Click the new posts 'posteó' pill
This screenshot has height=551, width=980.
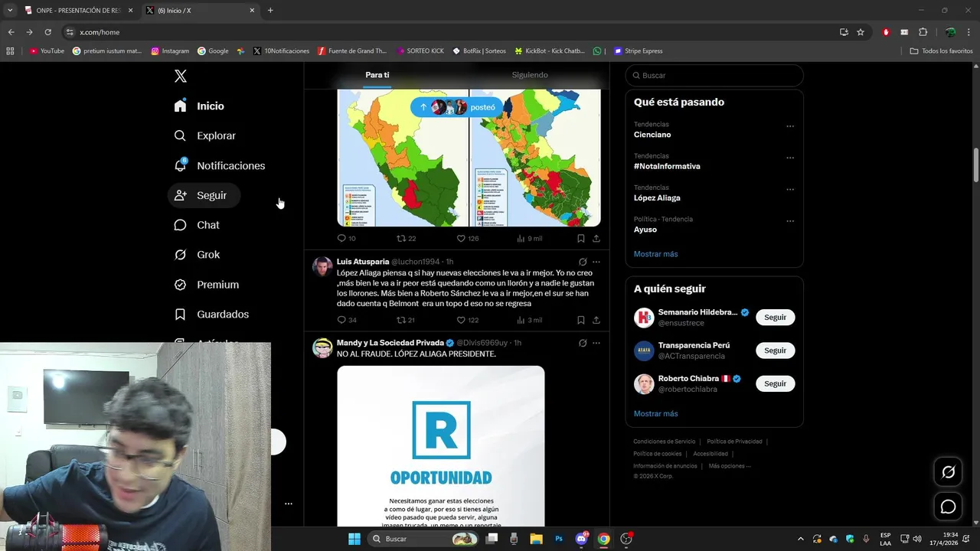click(x=456, y=107)
